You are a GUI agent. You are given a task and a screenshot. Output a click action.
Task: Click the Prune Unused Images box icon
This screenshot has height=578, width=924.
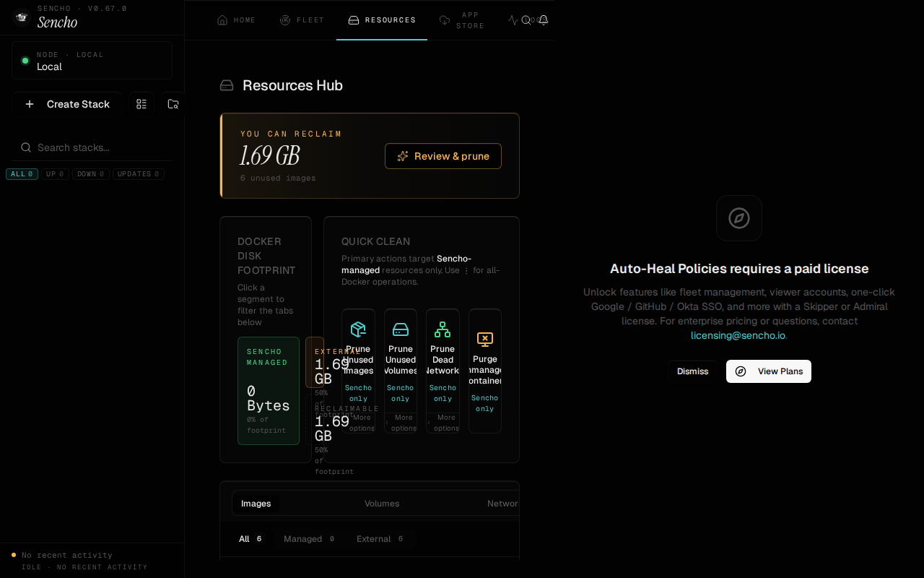358,329
